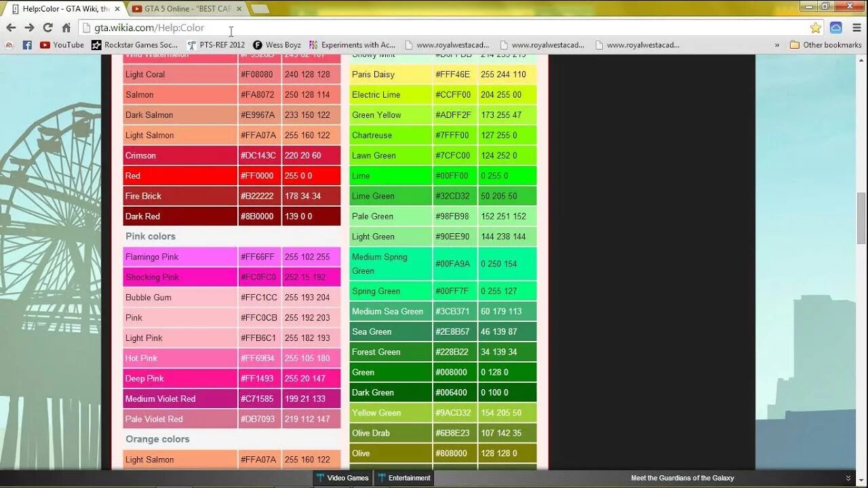Viewport: 868px width, 488px height.
Task: Open the Facebook bookmark icon
Action: point(27,45)
